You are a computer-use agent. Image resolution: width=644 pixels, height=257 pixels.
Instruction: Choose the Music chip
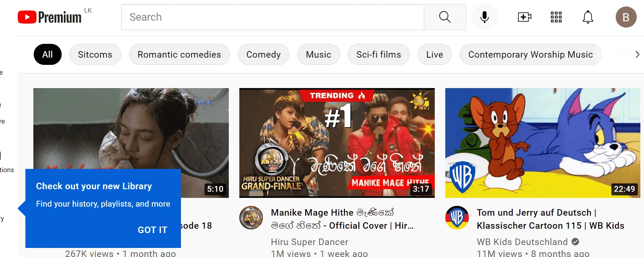pos(318,54)
